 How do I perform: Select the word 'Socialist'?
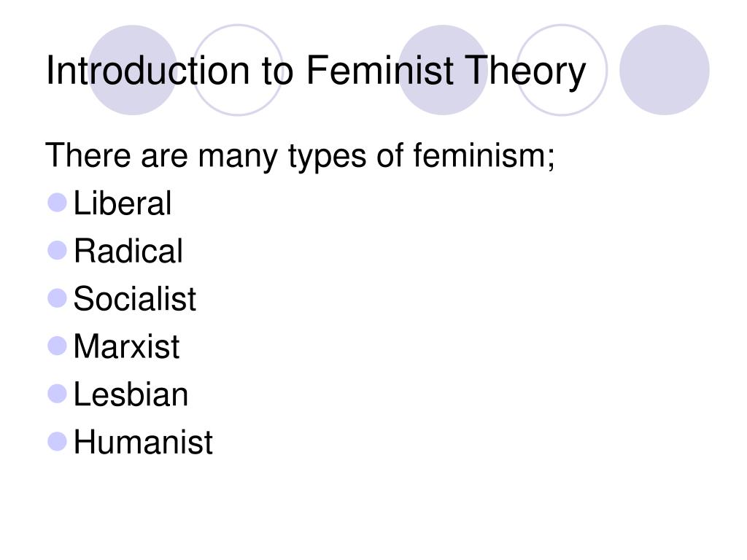coord(135,298)
